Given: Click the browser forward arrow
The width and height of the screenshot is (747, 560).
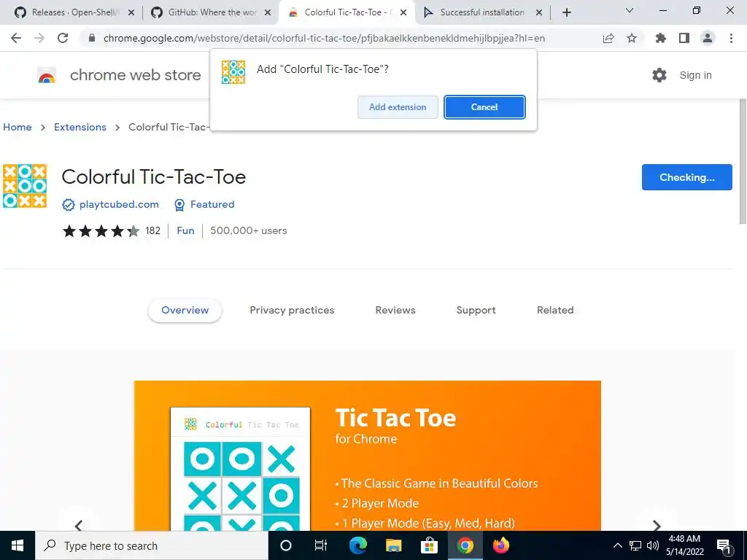Looking at the screenshot, I should point(39,38).
